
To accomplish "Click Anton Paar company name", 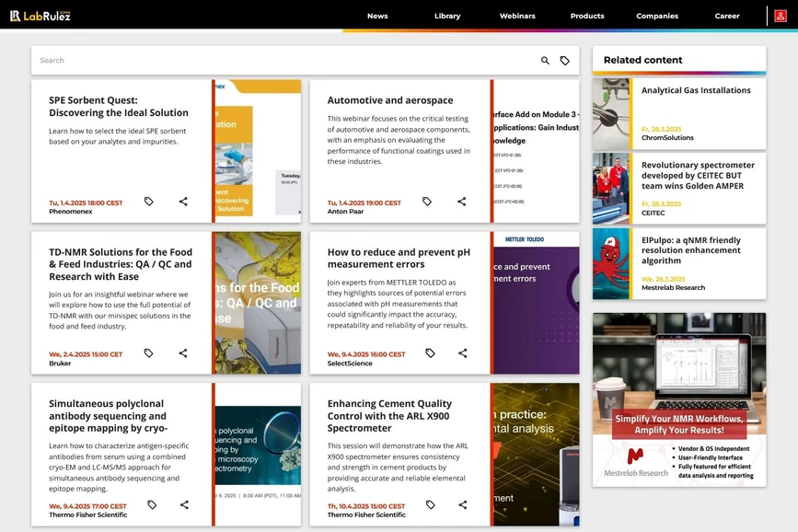I will point(345,212).
